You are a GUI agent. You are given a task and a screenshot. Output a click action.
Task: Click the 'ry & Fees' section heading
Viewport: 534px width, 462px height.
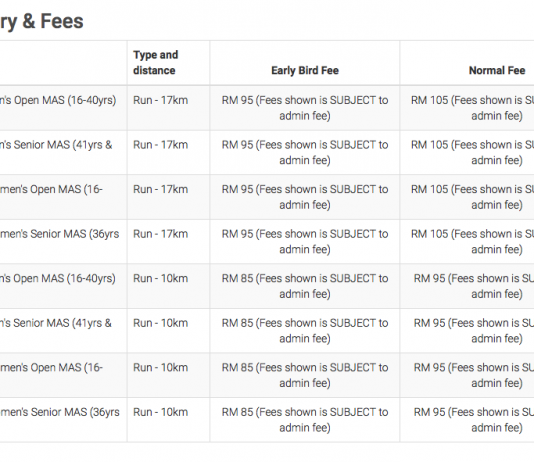(x=42, y=21)
